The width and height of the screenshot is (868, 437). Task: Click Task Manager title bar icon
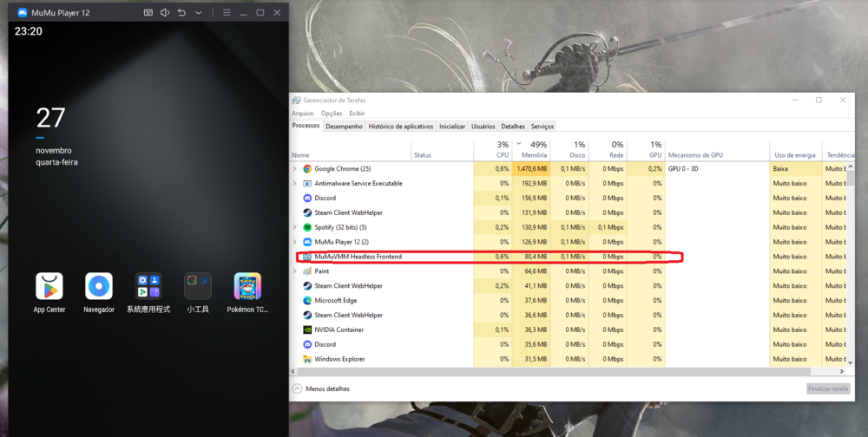(297, 100)
